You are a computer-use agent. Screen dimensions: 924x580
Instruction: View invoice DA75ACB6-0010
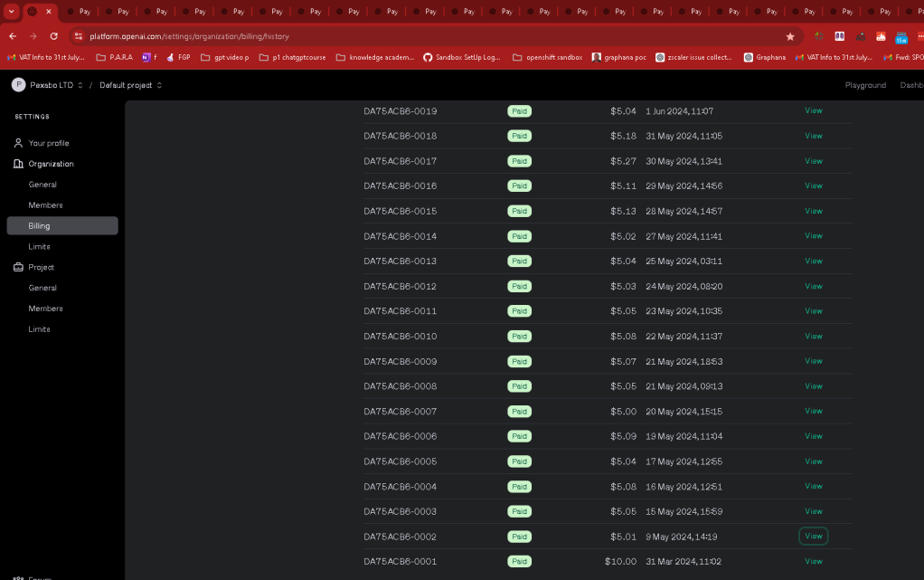(x=813, y=336)
